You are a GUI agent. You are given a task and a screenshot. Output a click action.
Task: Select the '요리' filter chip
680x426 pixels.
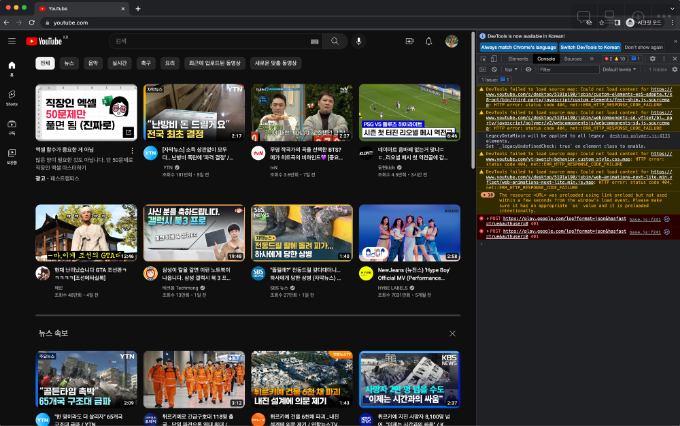coord(170,63)
